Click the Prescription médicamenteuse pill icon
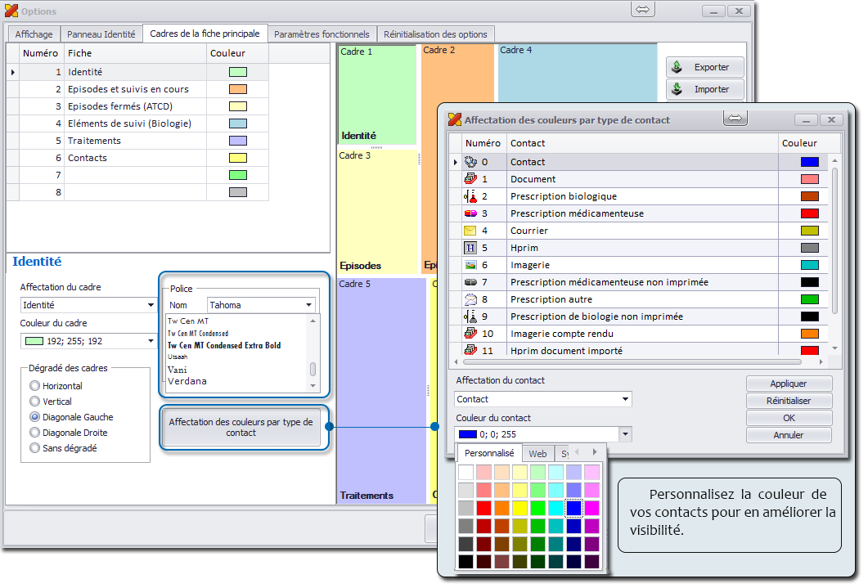 (470, 213)
